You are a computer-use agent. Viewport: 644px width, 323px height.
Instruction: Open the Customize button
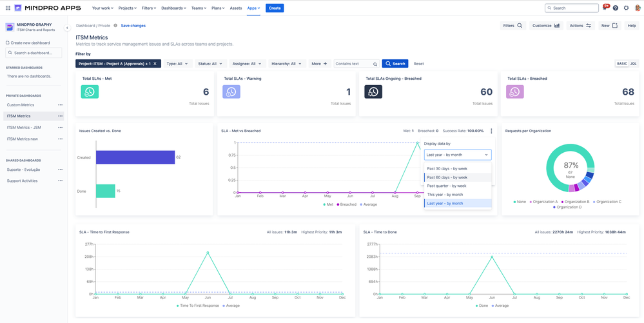point(546,26)
